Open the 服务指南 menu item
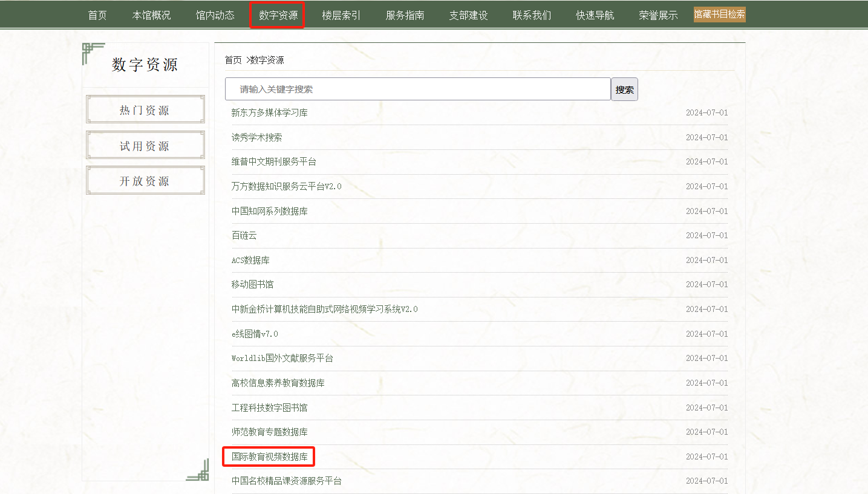Viewport: 868px width, 494px height. tap(405, 15)
